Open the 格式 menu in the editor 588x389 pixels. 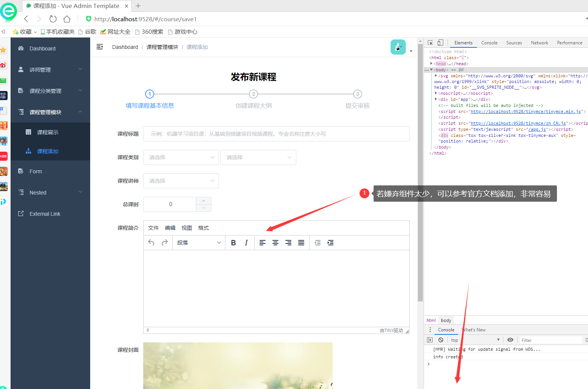point(203,228)
